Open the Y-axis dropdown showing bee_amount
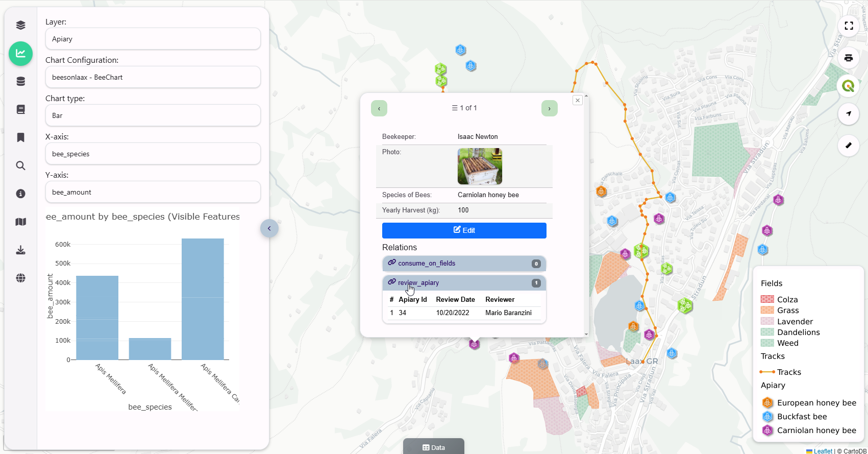Screen dimensions: 868x454 point(153,192)
